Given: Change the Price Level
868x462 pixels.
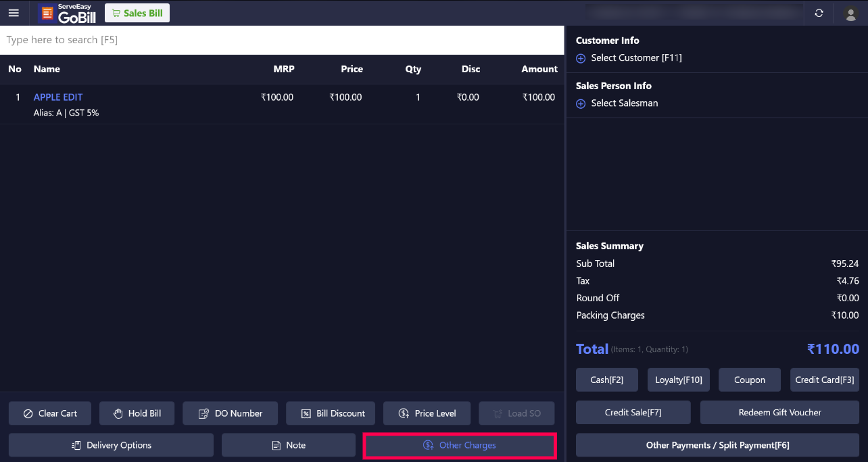Looking at the screenshot, I should pyautogui.click(x=427, y=413).
